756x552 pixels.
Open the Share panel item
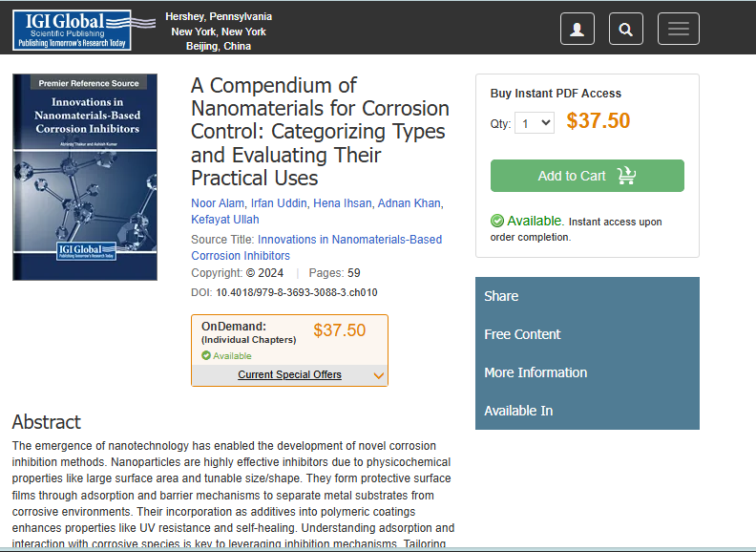pos(501,296)
